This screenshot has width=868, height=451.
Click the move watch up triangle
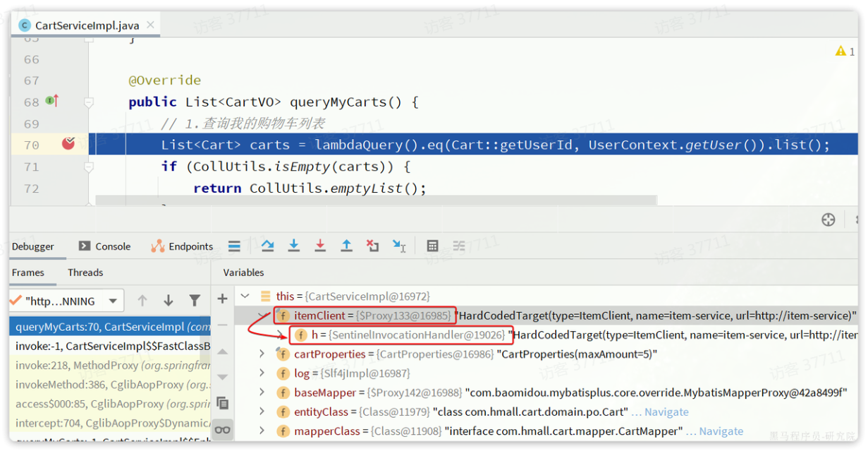click(x=222, y=351)
